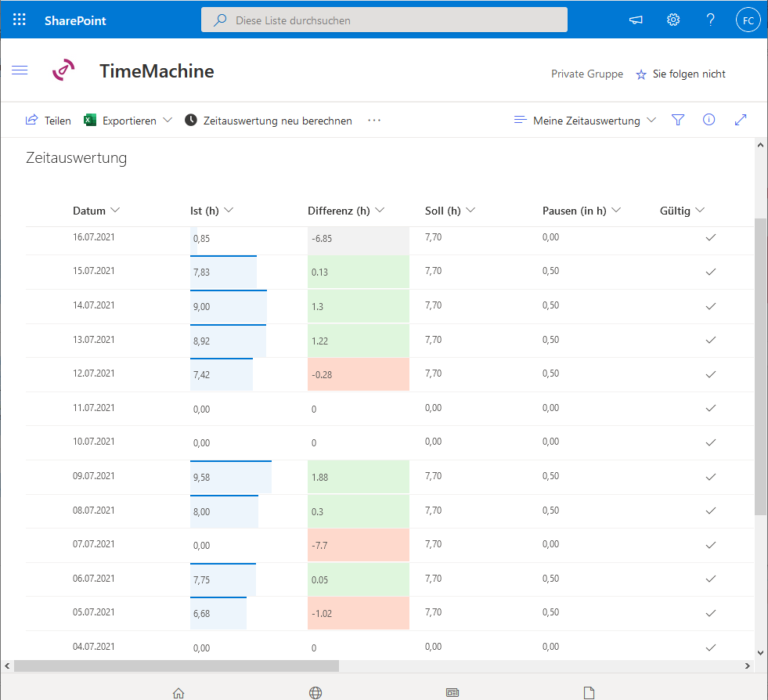Click the Gültig checkmark for 09.07.2021
The image size is (768, 700).
click(x=711, y=476)
